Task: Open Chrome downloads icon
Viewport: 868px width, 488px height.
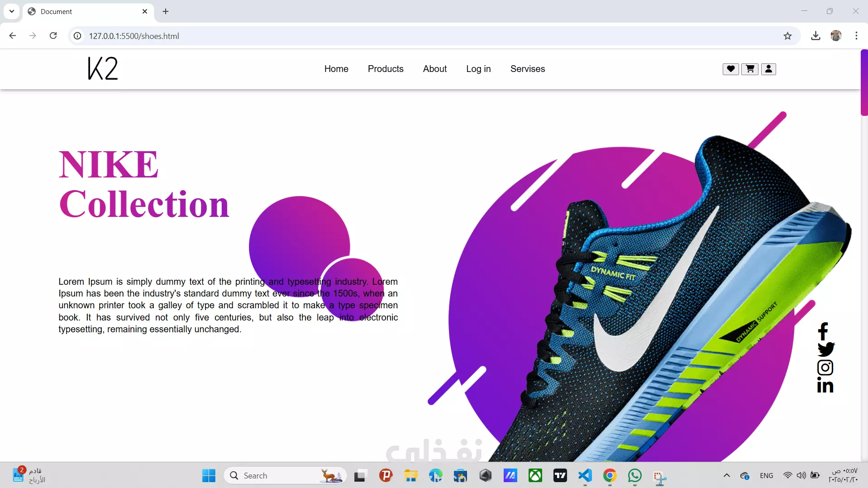Action: pos(816,36)
